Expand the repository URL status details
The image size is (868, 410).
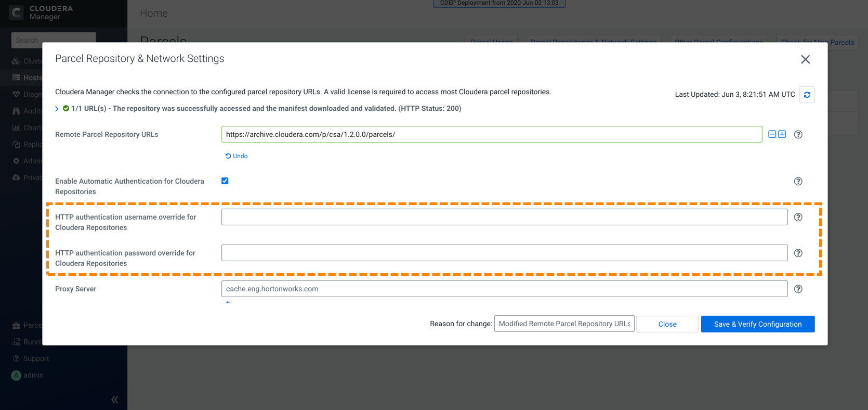57,109
